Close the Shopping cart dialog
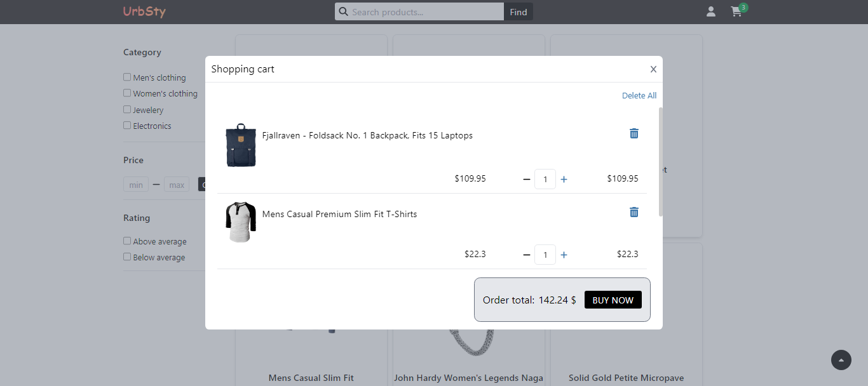The height and width of the screenshot is (386, 868). (653, 69)
